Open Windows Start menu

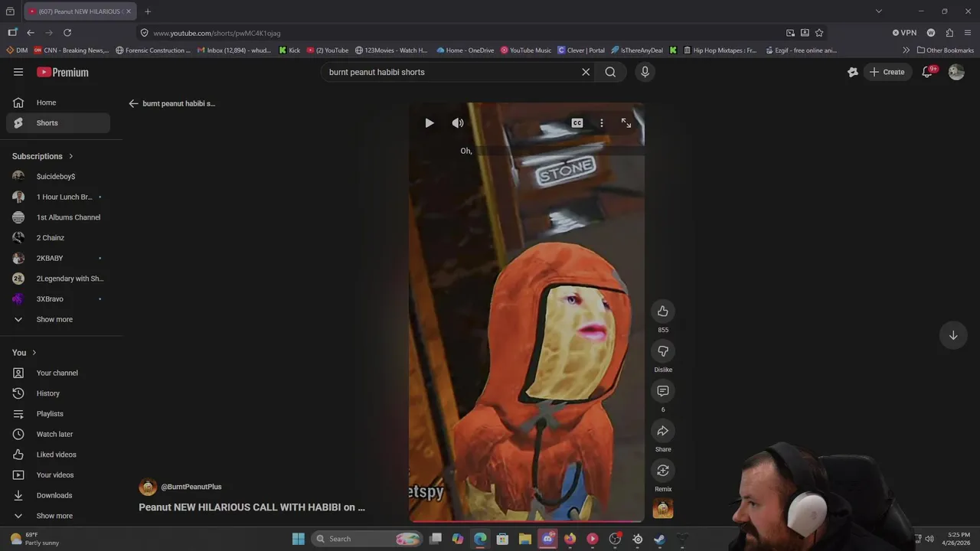(x=299, y=539)
